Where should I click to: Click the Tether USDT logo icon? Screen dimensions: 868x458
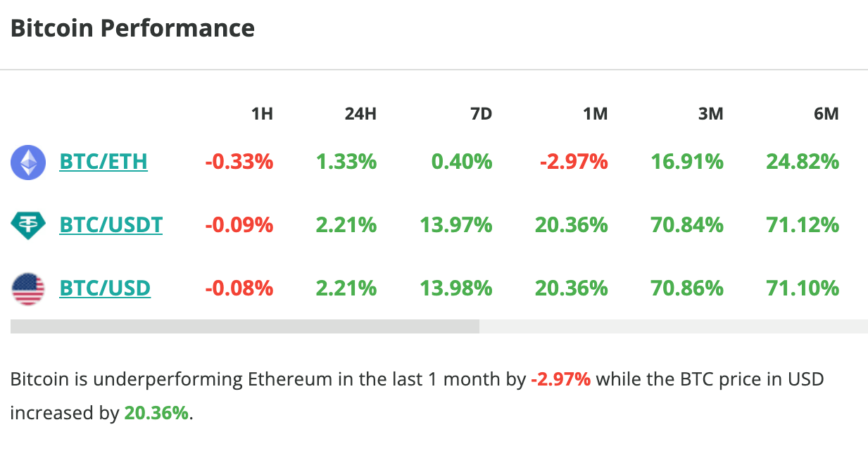(28, 225)
